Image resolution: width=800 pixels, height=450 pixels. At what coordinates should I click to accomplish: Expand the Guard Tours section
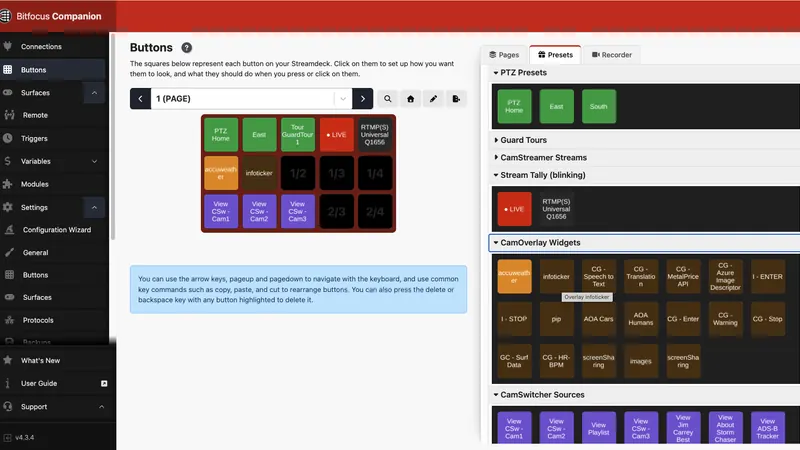(x=523, y=140)
